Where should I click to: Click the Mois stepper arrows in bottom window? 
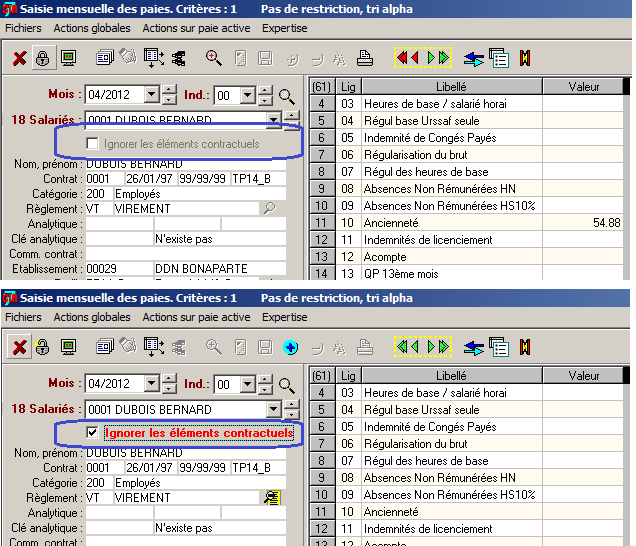170,383
